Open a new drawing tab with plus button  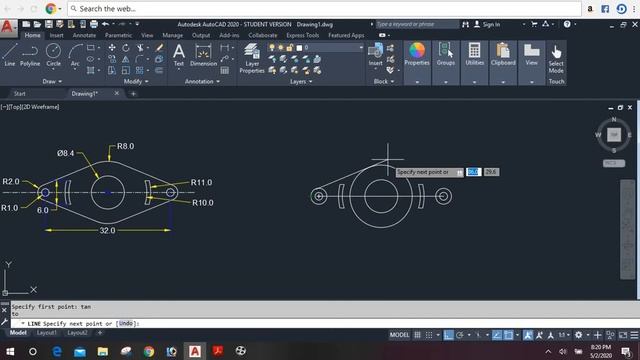(x=133, y=94)
